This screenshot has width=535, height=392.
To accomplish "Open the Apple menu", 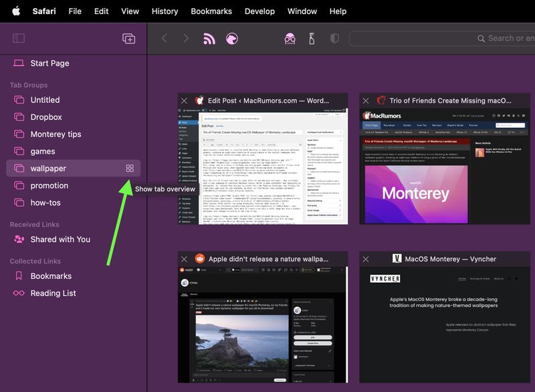I will (16, 11).
